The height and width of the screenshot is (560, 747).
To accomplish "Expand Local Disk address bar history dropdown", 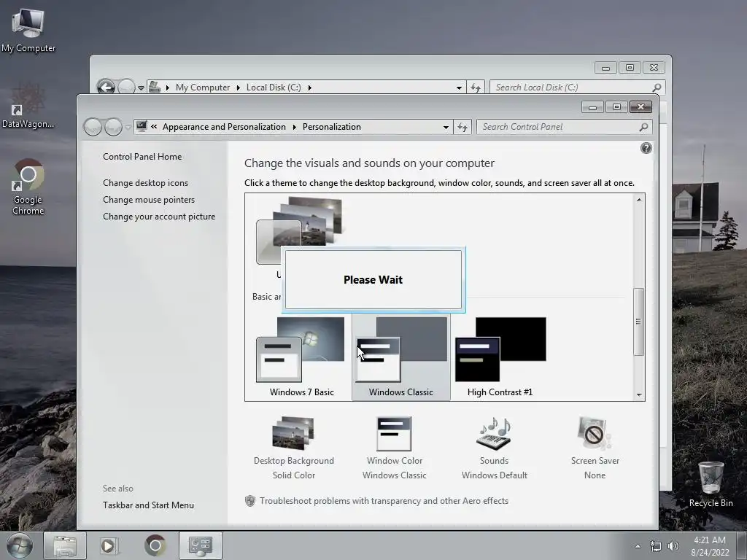I will tap(459, 87).
